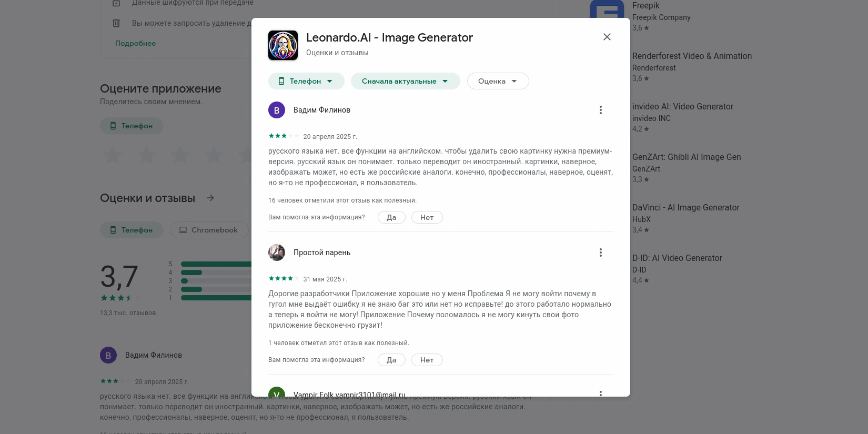The width and height of the screenshot is (868, 434).
Task: Open all reviews via arrow next to Оценки и отзывы
Action: point(210,198)
